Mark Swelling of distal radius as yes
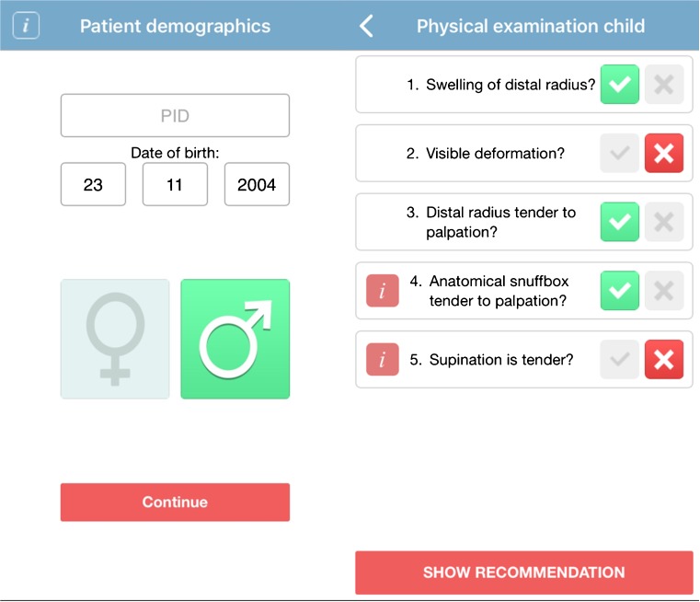The height and width of the screenshot is (602, 700). (619, 86)
